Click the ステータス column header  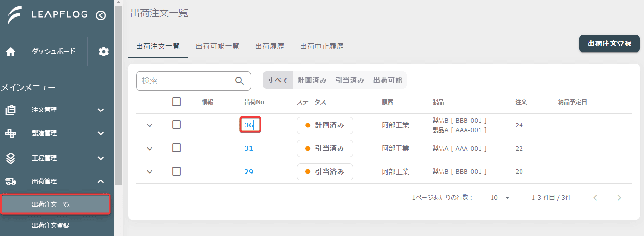(x=311, y=102)
